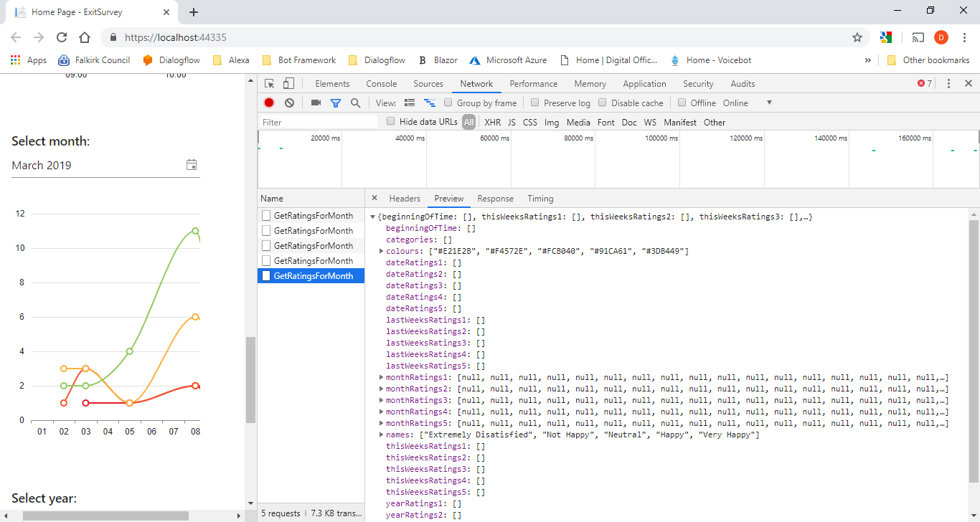Toggle the device toolbar icon
Screen dimensions: 980x522
pos(288,84)
